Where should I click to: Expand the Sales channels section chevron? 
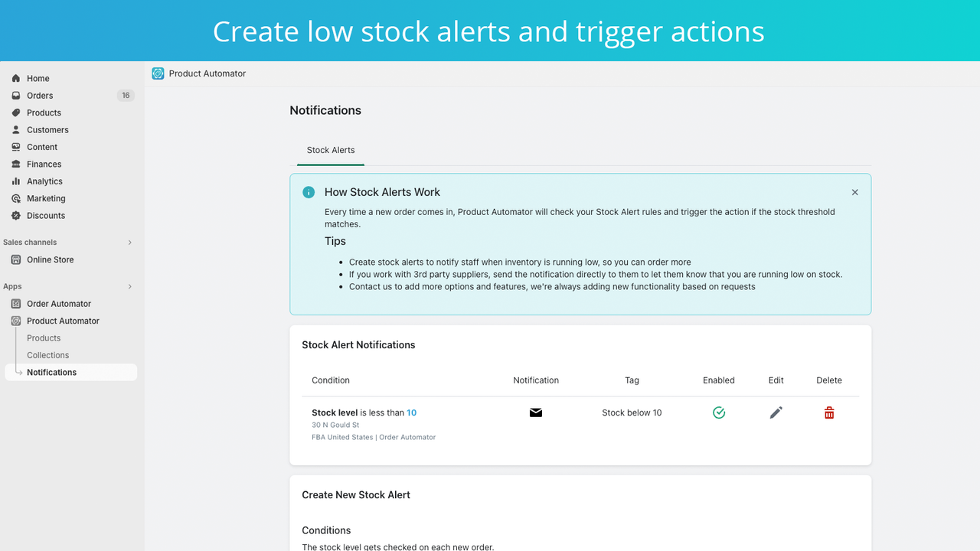[129, 243]
